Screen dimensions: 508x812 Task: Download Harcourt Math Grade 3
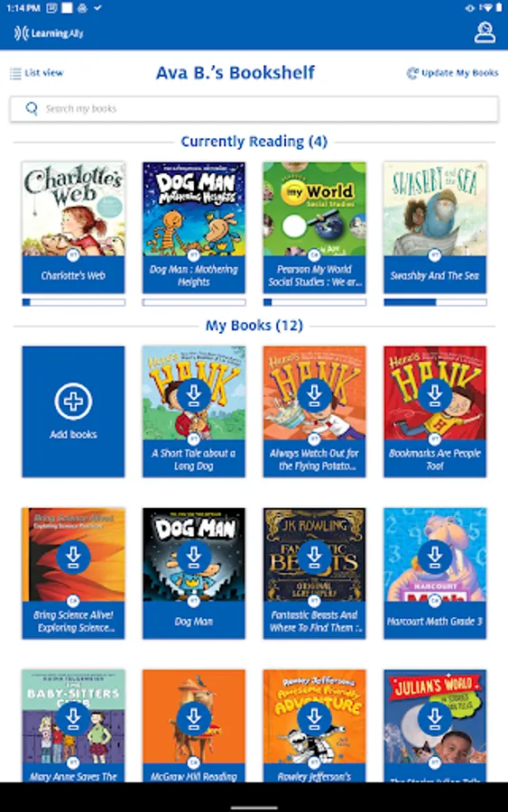click(x=435, y=557)
